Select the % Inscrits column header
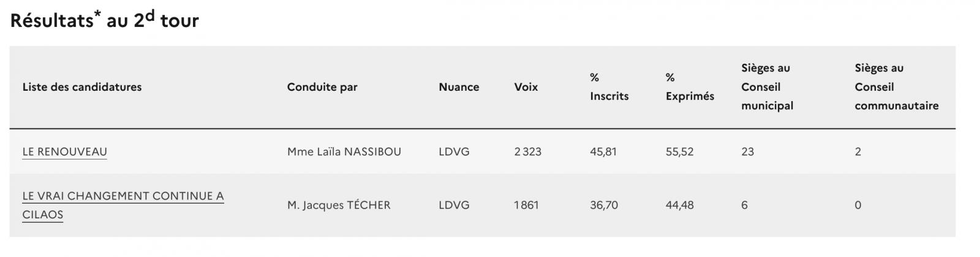980x257 pixels. coord(609,87)
